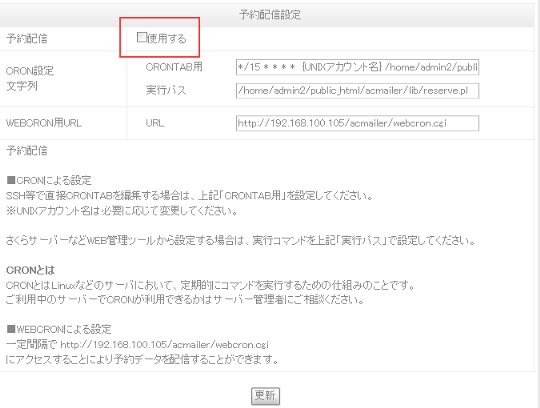Click the webcron.cgi URL in the description

coord(164,344)
